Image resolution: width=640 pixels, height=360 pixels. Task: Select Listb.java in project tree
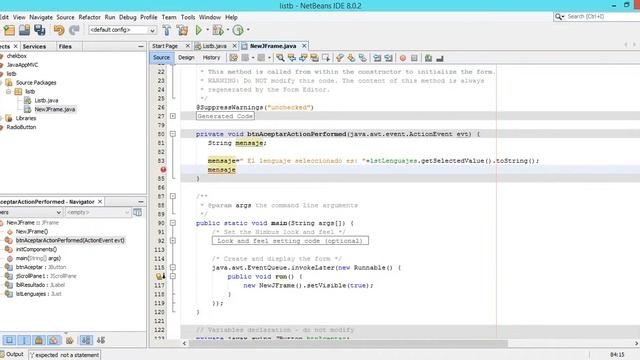[x=46, y=100]
